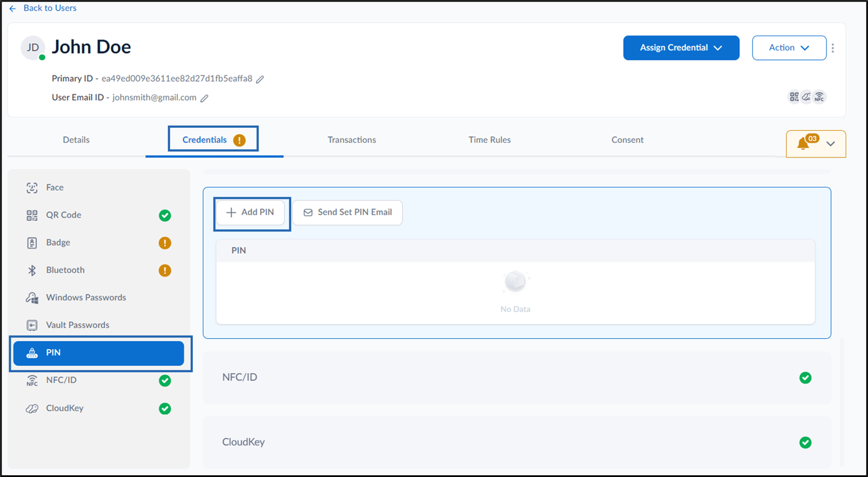Expand the notifications chevron
The width and height of the screenshot is (868, 477).
830,143
